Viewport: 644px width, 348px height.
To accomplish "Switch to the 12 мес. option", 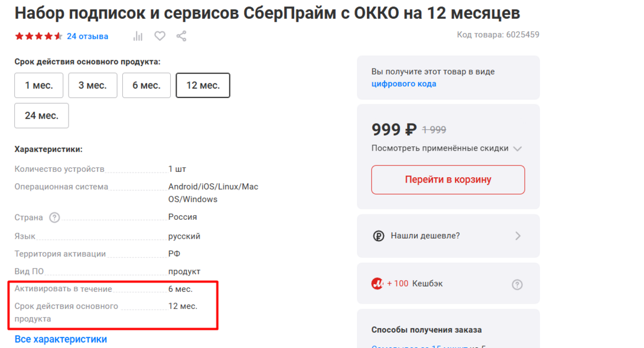I will tap(203, 85).
